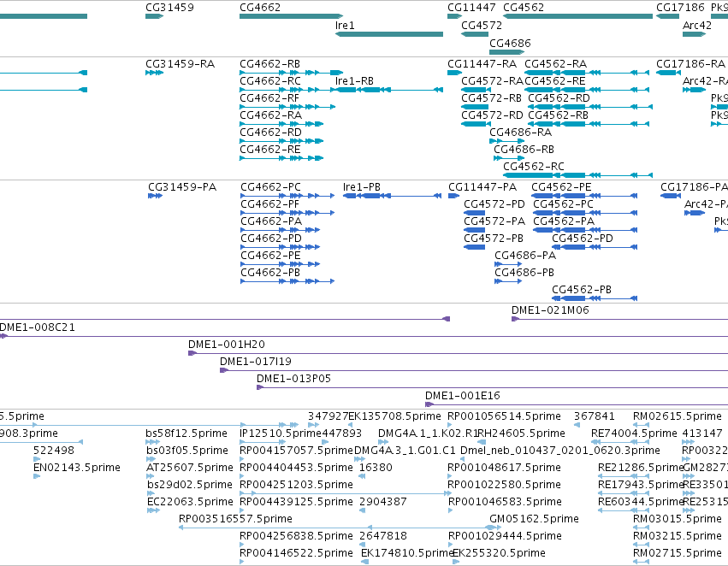Click EST RE21286.5prime label

click(x=641, y=467)
